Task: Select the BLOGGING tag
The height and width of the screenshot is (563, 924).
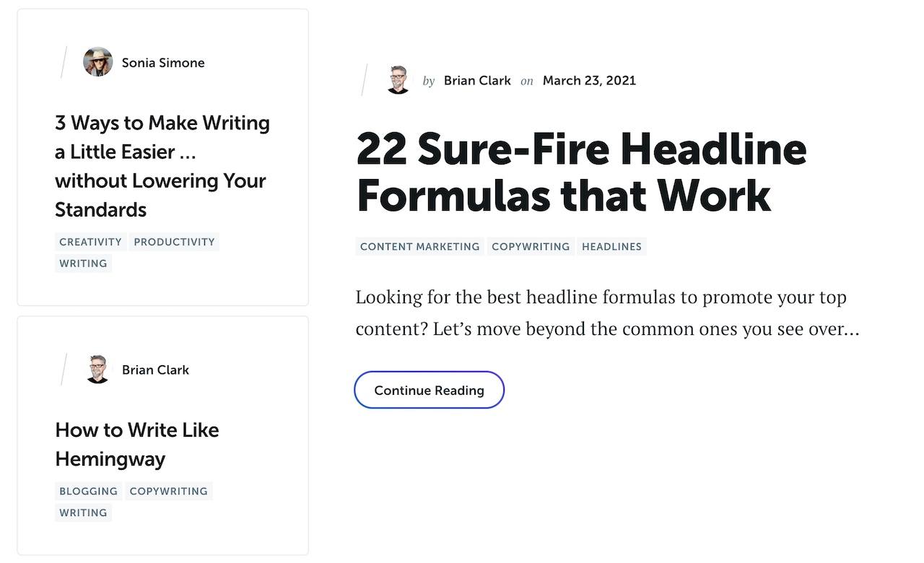Action: tap(88, 491)
